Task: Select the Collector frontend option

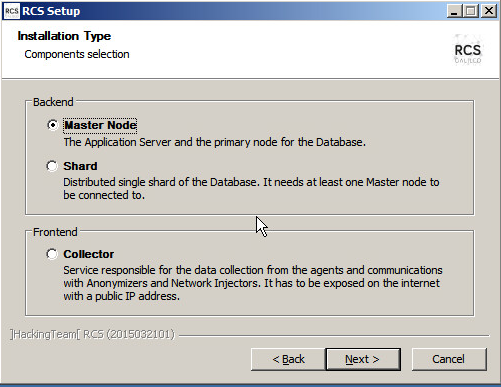Action: 52,254
